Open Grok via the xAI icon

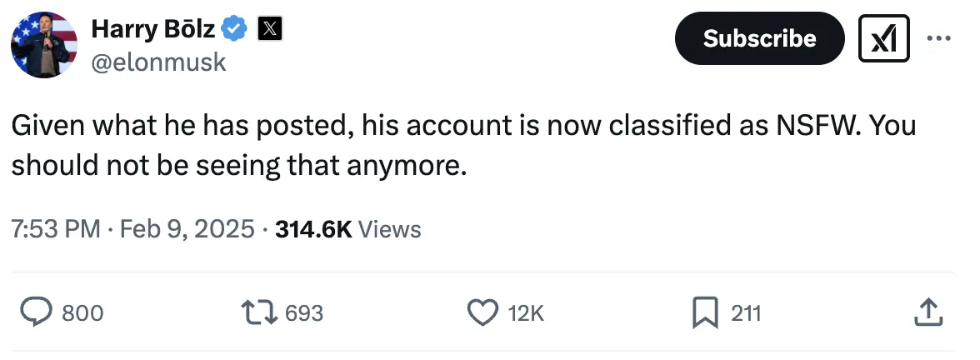tap(884, 38)
